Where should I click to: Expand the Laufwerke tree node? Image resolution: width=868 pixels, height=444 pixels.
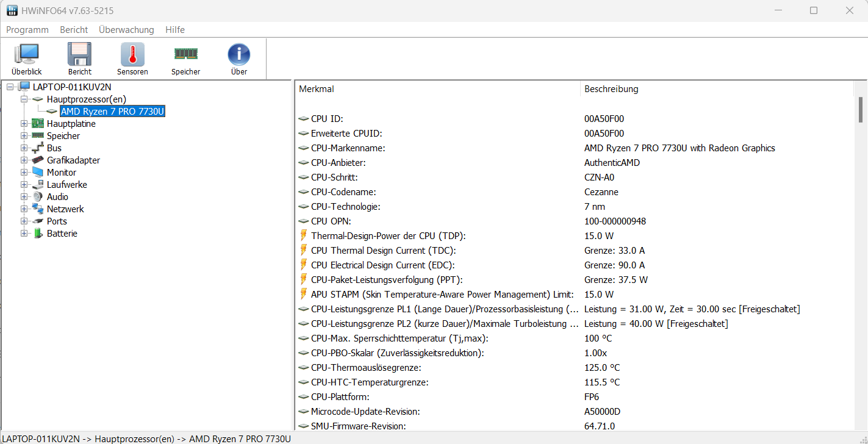point(24,185)
